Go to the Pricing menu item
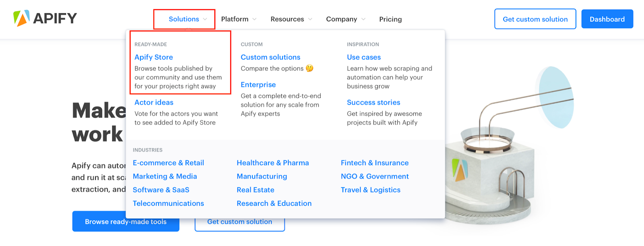This screenshot has height=246, width=644. pos(390,19)
